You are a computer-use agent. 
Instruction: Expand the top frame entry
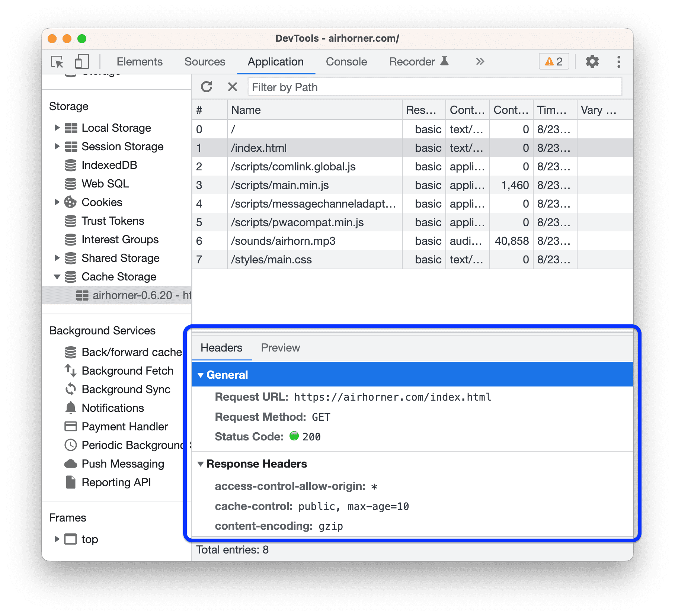click(57, 539)
